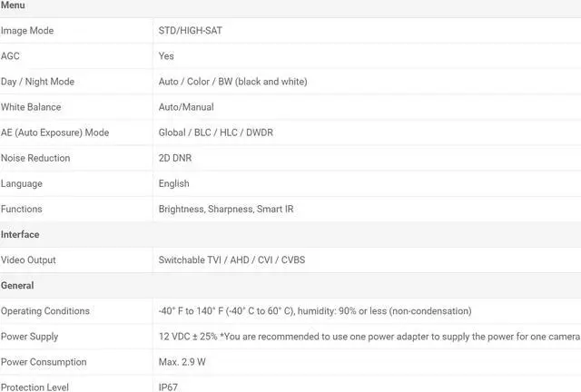
Task: Click the Auto / Color / BW value
Action: pyautogui.click(x=232, y=82)
